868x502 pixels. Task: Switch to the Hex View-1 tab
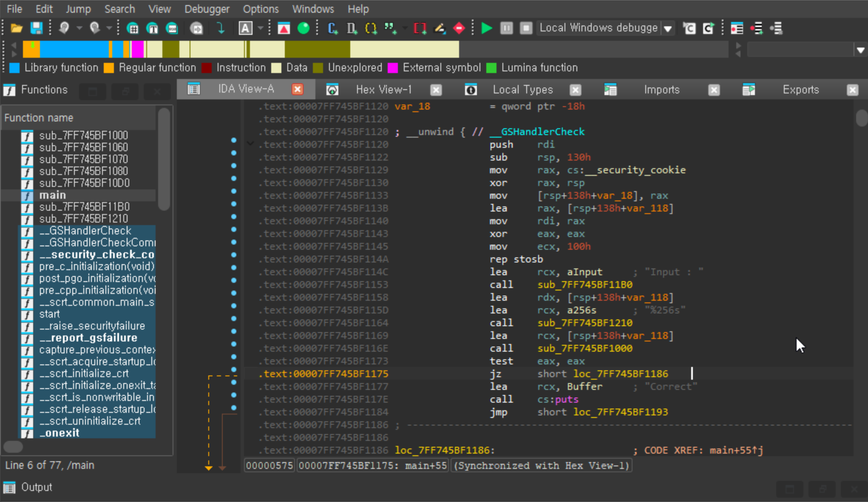383,90
